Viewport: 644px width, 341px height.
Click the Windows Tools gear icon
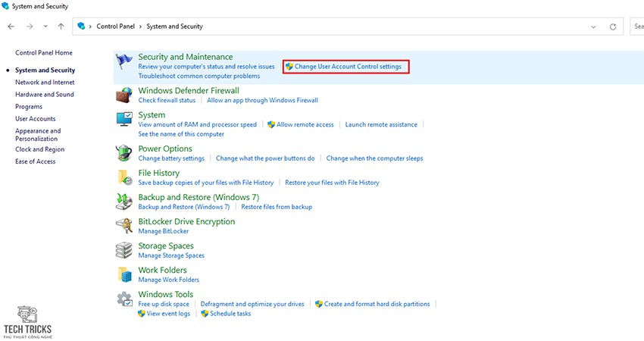click(124, 299)
